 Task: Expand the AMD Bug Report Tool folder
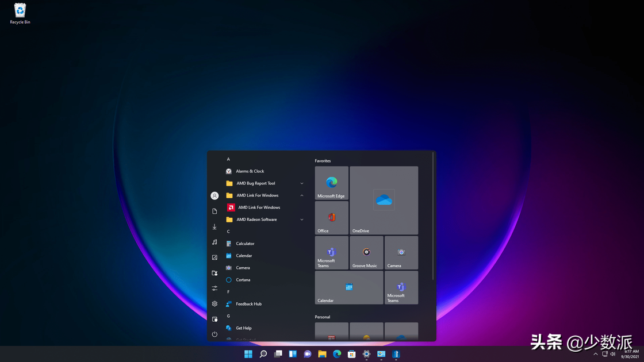tap(301, 183)
